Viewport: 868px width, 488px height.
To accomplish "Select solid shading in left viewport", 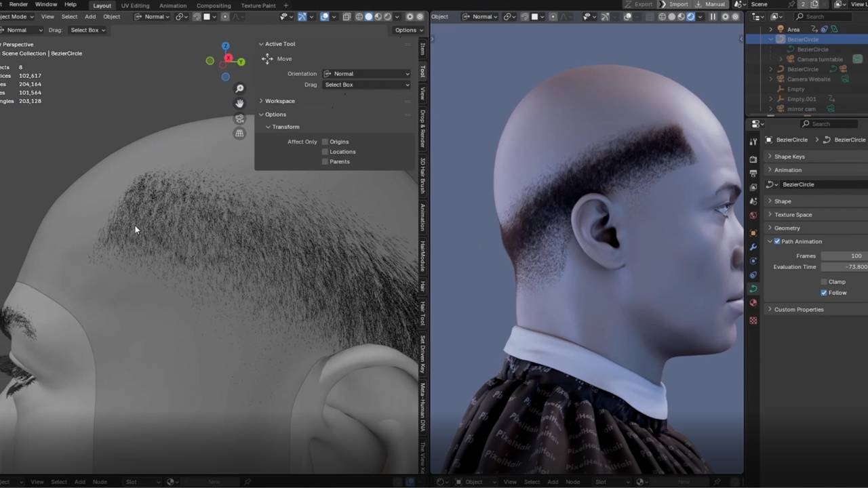I will point(368,16).
